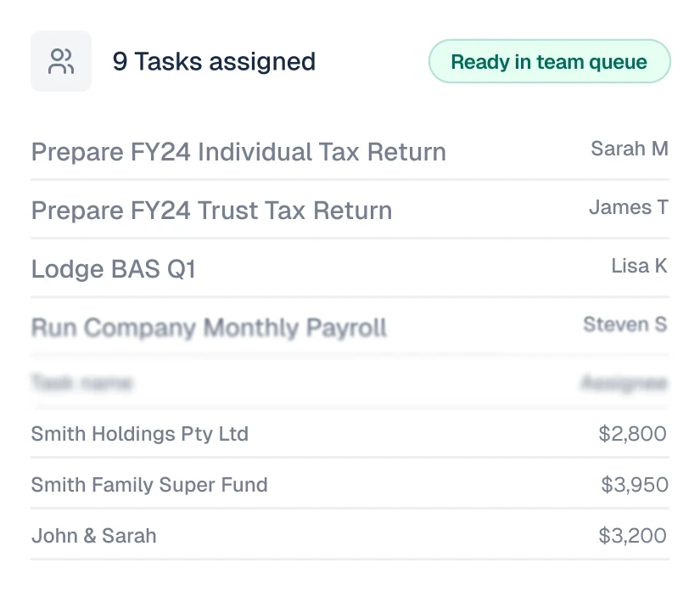Click the $3,200 amount

pos(632,536)
